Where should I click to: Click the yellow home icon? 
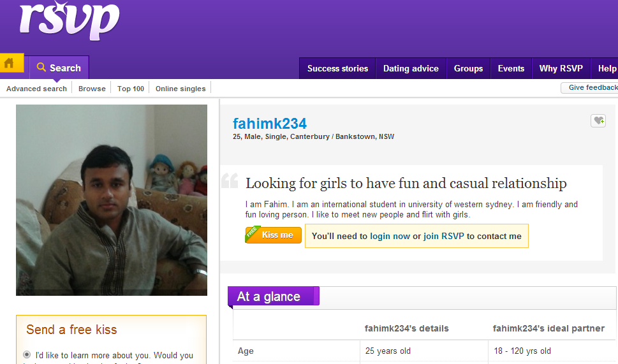(x=10, y=64)
